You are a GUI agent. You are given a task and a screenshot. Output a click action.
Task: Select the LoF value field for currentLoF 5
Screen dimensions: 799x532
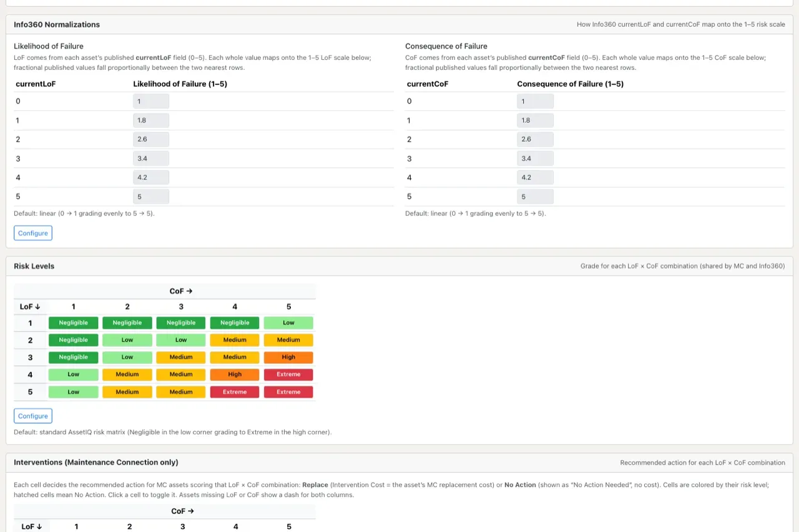151,196
